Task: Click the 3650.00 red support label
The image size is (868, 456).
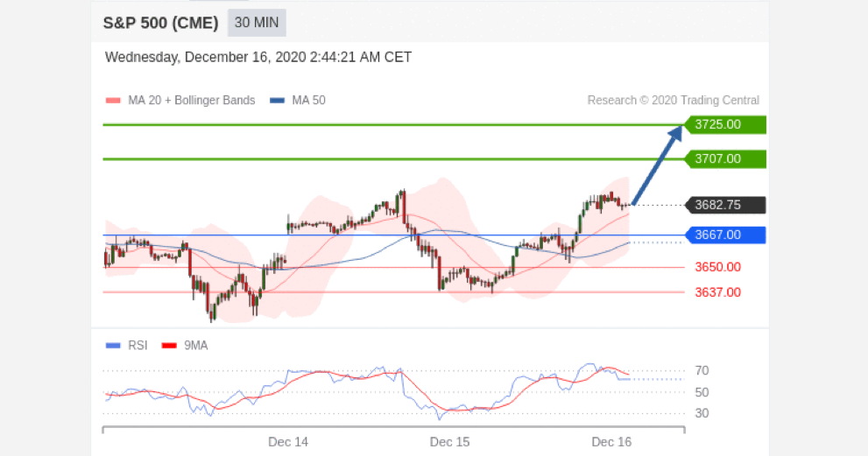Action: pos(718,267)
